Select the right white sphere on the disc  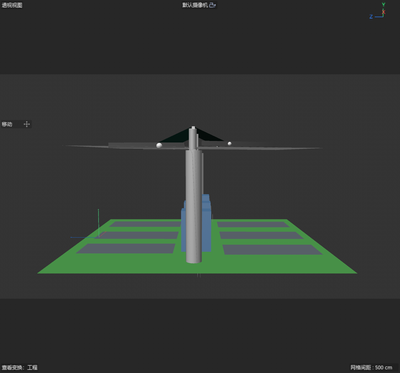click(x=229, y=143)
